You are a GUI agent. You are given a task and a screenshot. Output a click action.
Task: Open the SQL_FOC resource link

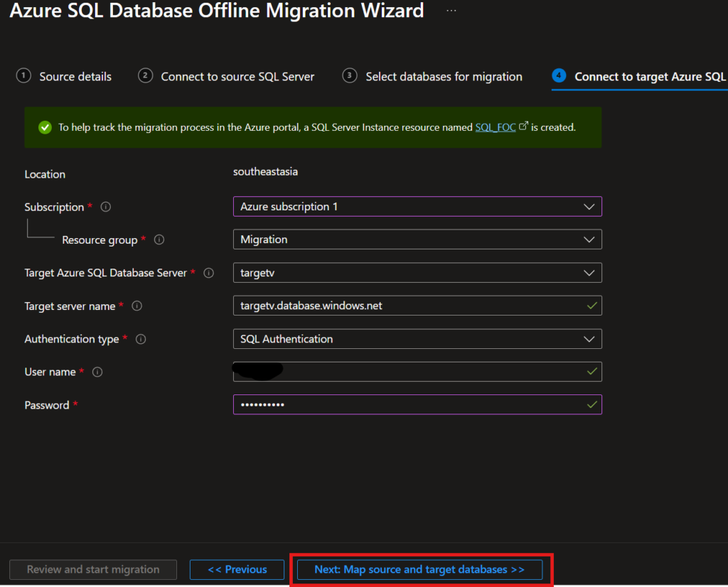496,128
